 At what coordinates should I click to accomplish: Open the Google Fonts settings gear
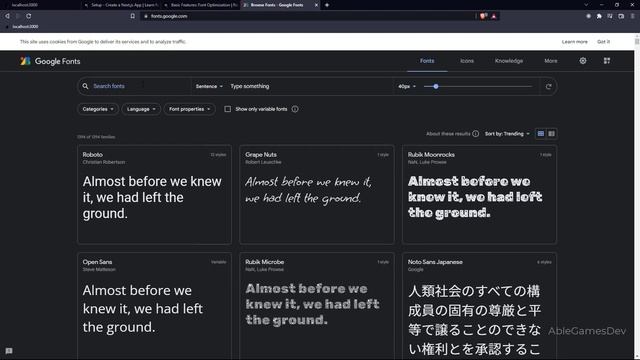tap(583, 61)
